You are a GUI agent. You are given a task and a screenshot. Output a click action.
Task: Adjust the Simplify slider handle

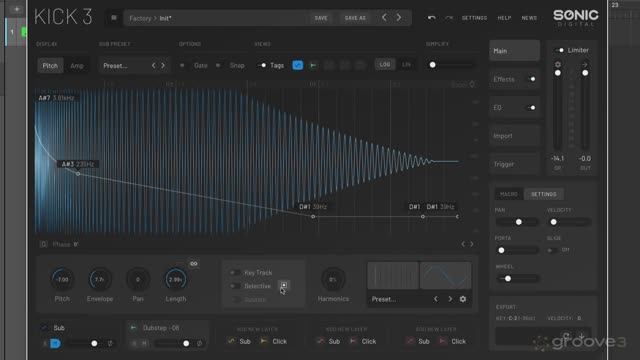pyautogui.click(x=432, y=65)
